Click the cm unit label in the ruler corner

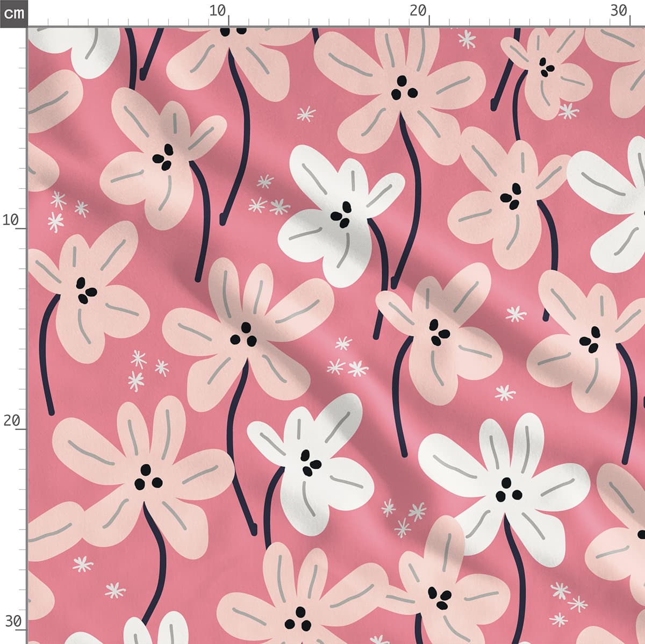pos(13,13)
